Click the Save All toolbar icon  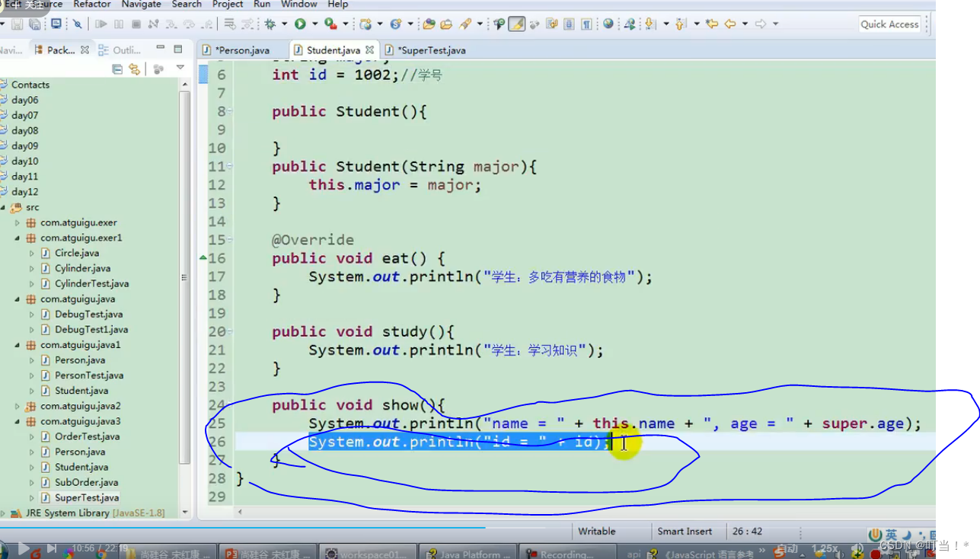pyautogui.click(x=34, y=24)
